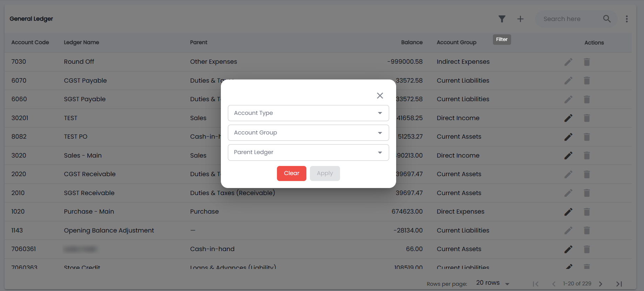The image size is (644, 291).
Task: Expand the Parent Ledger dropdown
Action: tap(308, 152)
